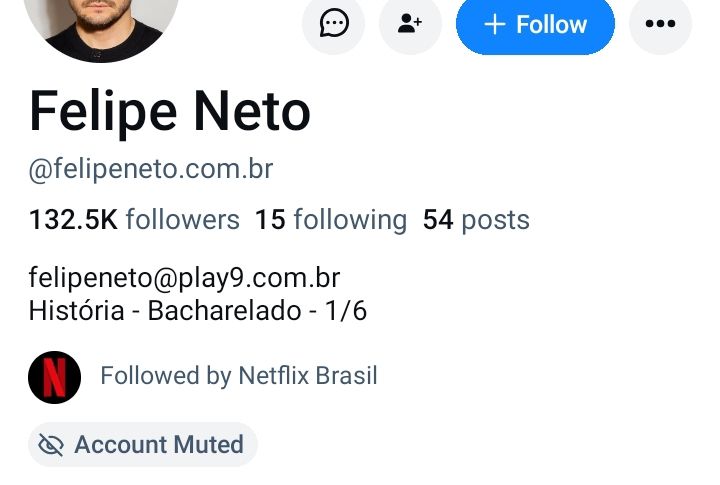The width and height of the screenshot is (720, 485).
Task: Click the plus sign inside Follow button
Action: coord(495,24)
